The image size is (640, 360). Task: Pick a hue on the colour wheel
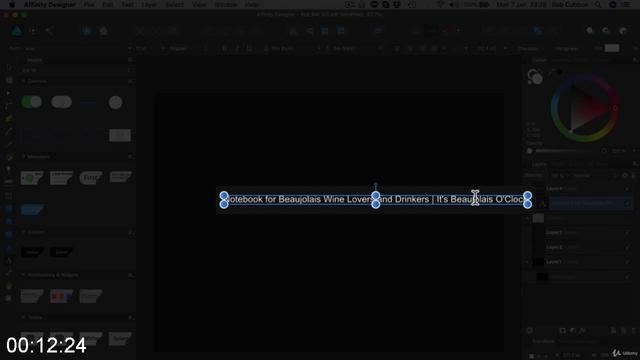click(x=584, y=108)
